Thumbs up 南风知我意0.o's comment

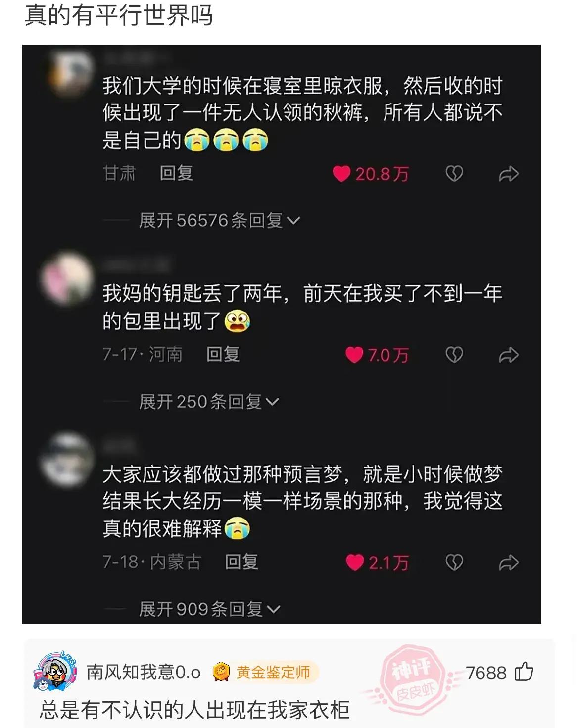524,672
